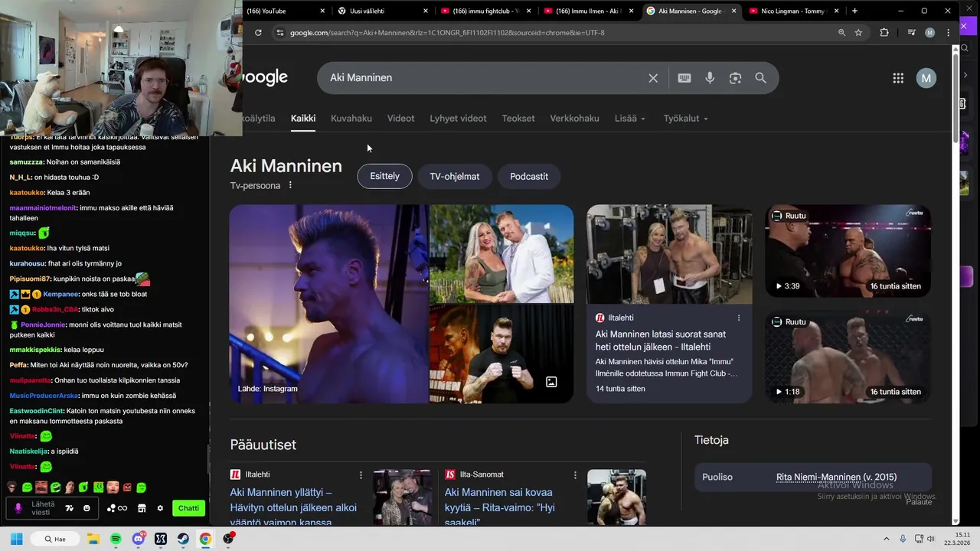The height and width of the screenshot is (551, 980).
Task: Open the chat shop icon
Action: point(142,508)
